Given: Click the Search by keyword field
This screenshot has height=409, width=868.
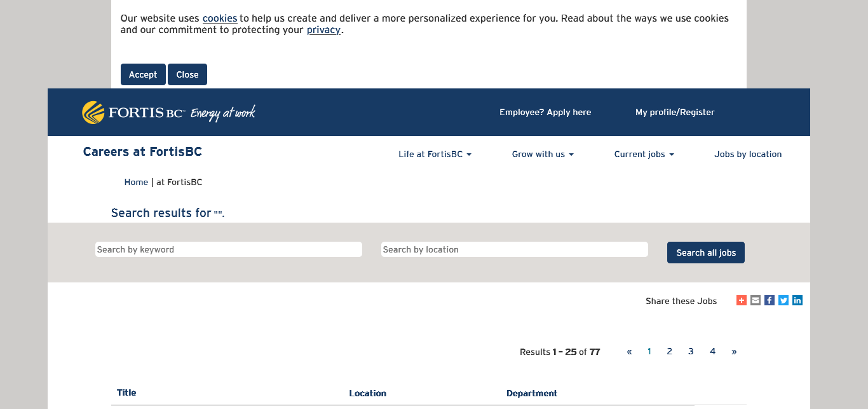Looking at the screenshot, I should [229, 249].
